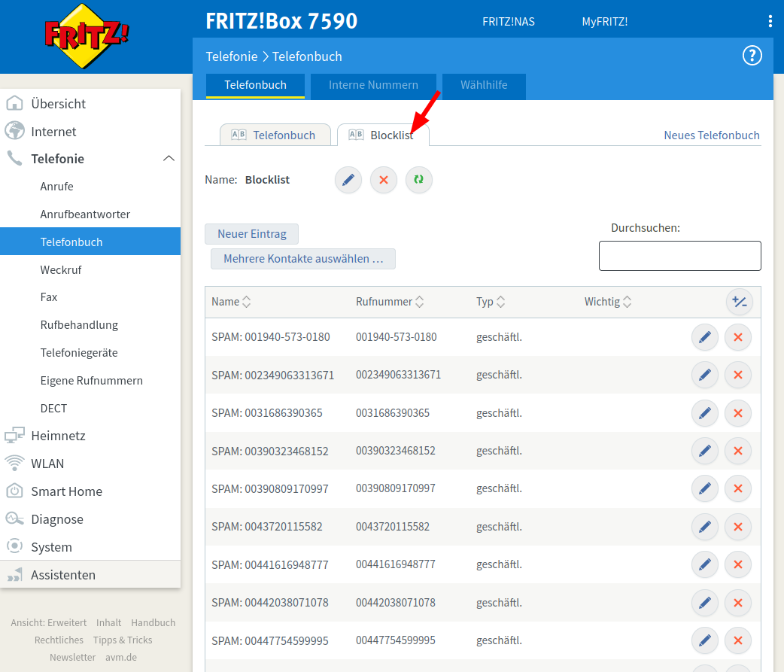
Task: Open the three-dot menu in the header
Action: (770, 21)
